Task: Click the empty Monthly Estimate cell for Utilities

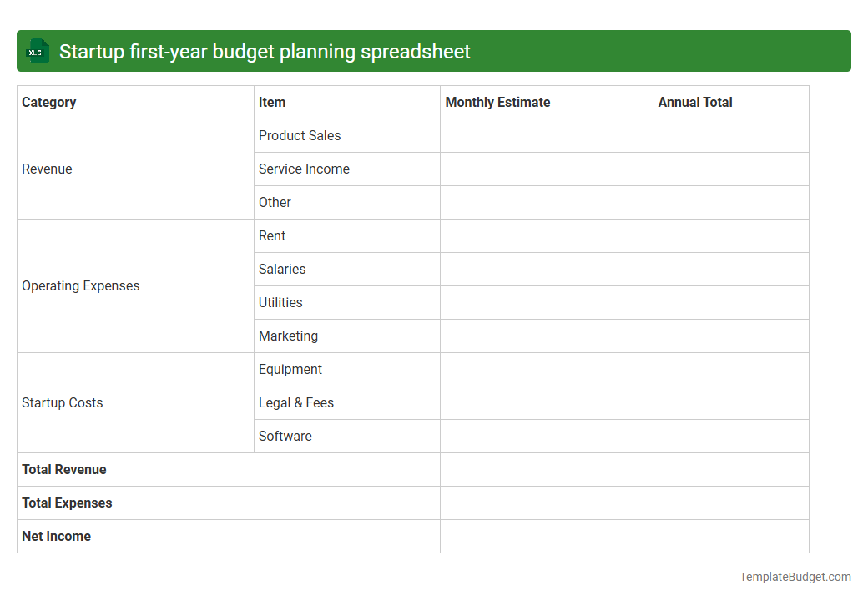Action: pos(547,302)
